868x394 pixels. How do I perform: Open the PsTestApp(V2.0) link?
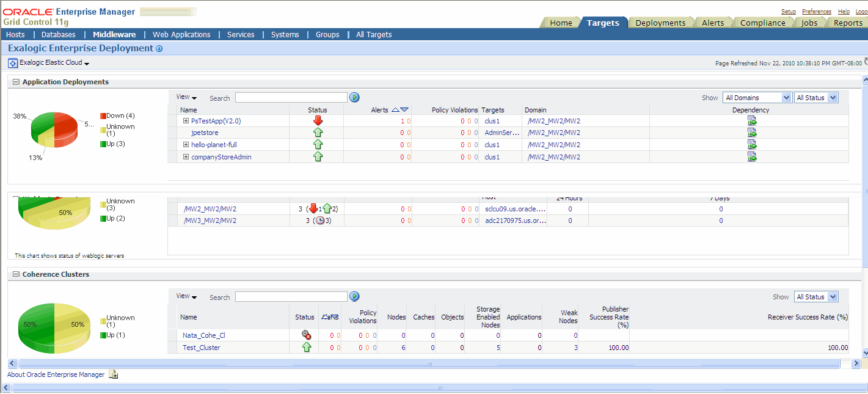tap(216, 121)
